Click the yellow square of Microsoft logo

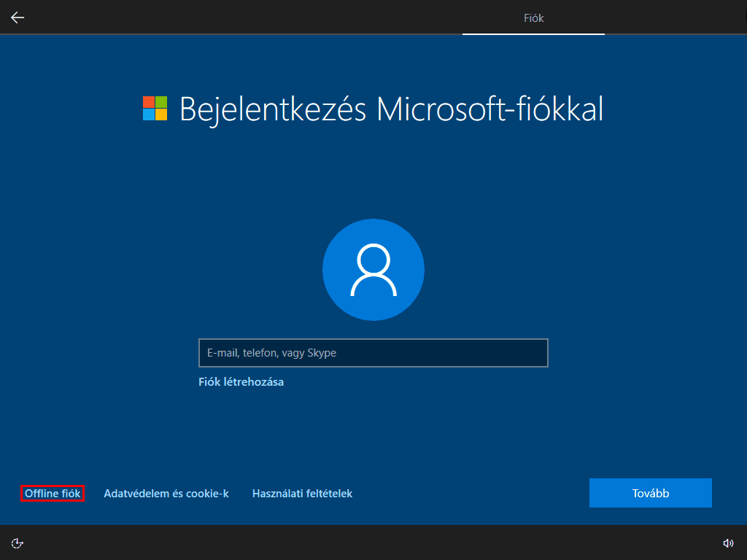(x=161, y=115)
